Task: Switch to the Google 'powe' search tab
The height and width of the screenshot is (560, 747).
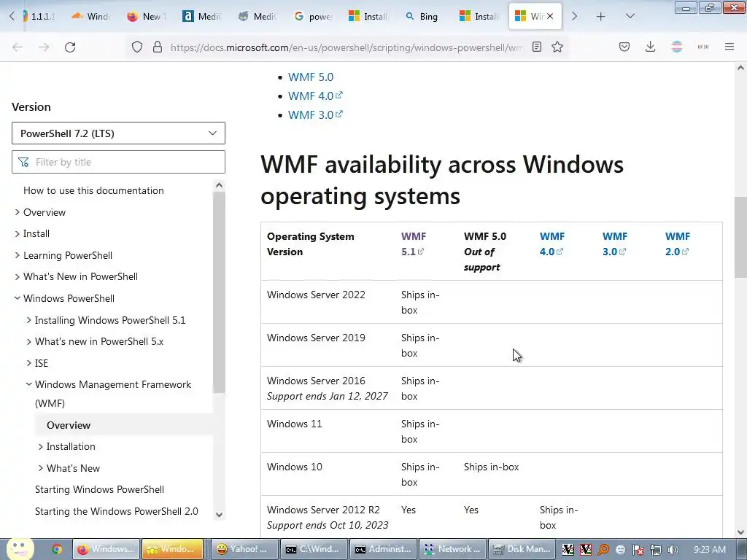Action: pos(314,17)
